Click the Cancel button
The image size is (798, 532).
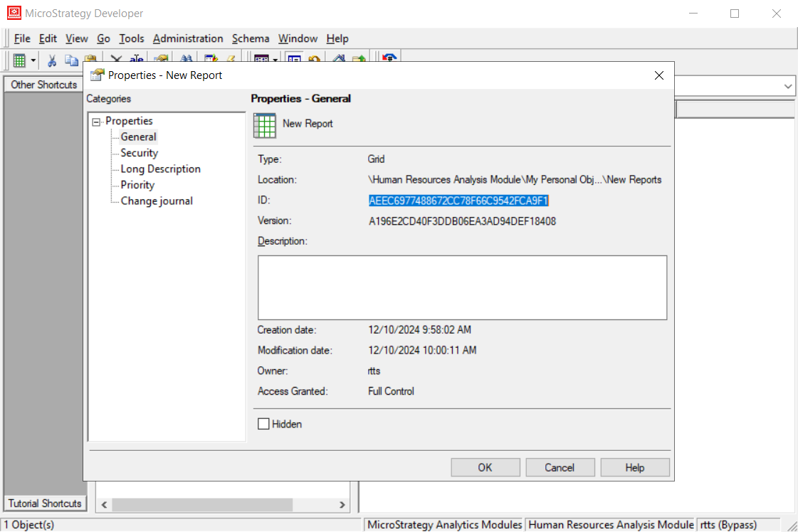point(560,467)
